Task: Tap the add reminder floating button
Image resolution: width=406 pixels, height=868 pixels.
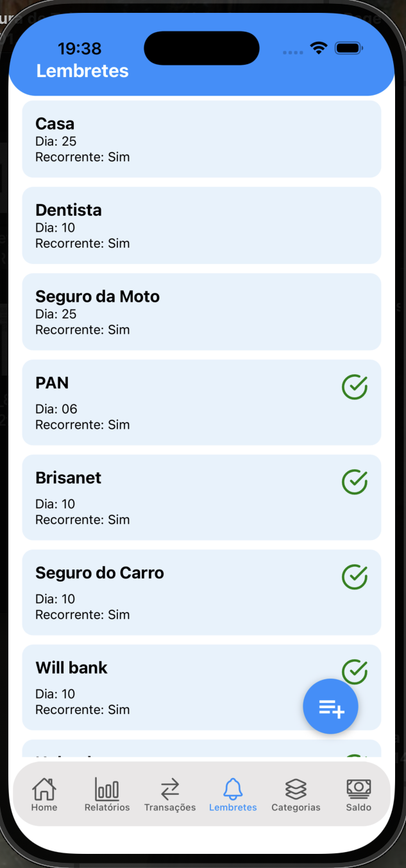Action: (x=330, y=706)
